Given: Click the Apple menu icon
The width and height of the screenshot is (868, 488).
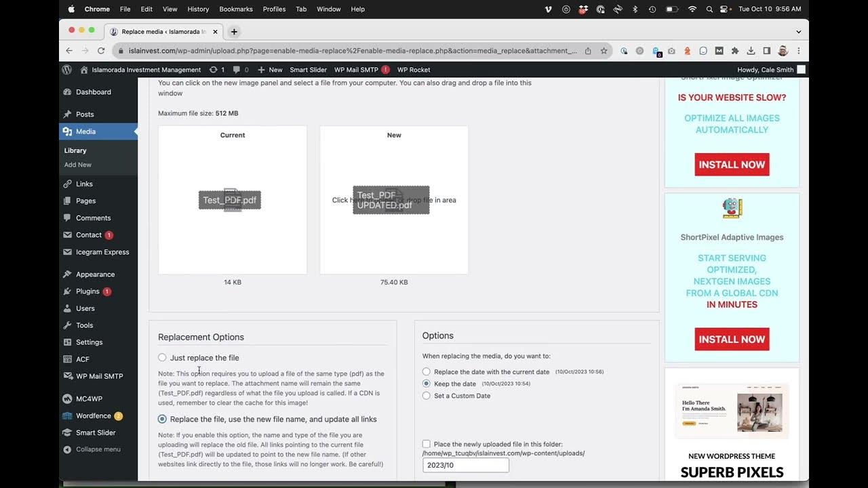Looking at the screenshot, I should 71,9.
